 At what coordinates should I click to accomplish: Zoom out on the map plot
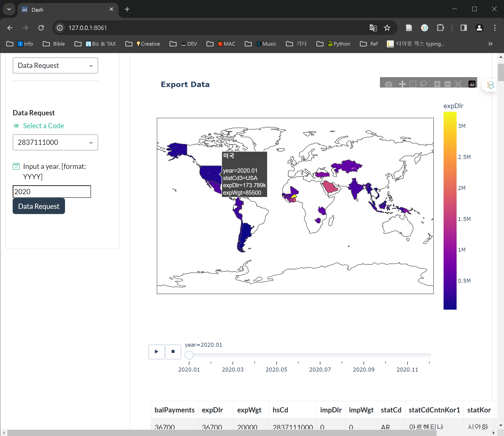coord(448,84)
